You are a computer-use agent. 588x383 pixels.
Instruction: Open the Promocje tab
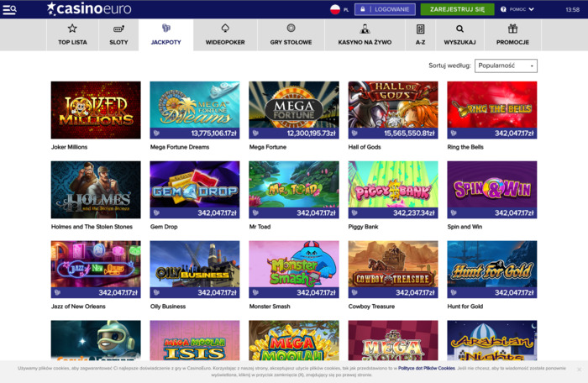[x=512, y=35]
